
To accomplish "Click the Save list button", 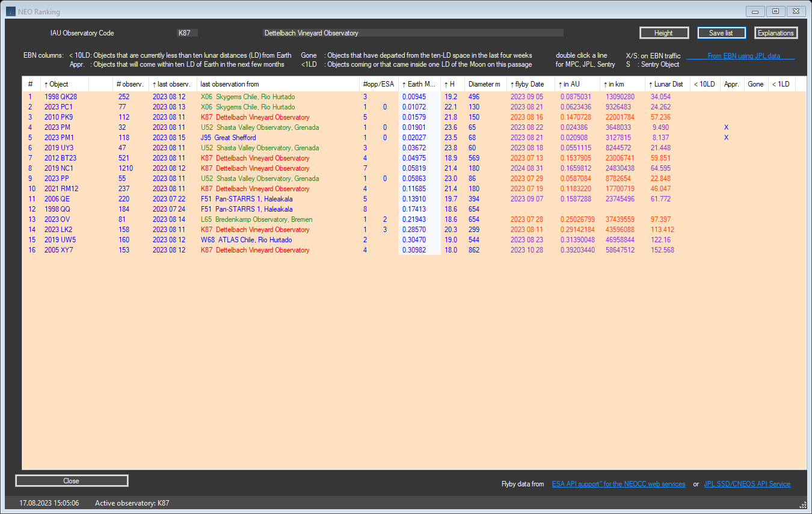I will click(721, 33).
